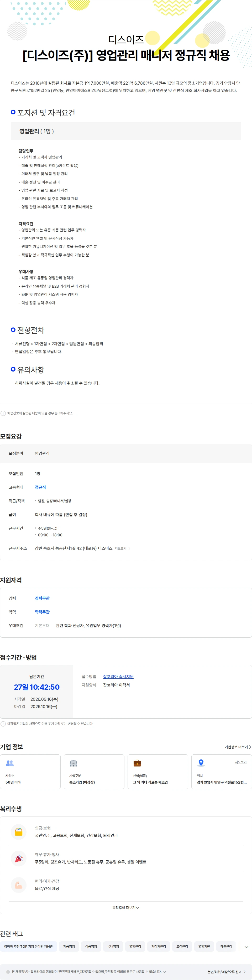Click 주5일제, 경조휴가 benefits line
The image size is (252, 980).
coord(90,862)
